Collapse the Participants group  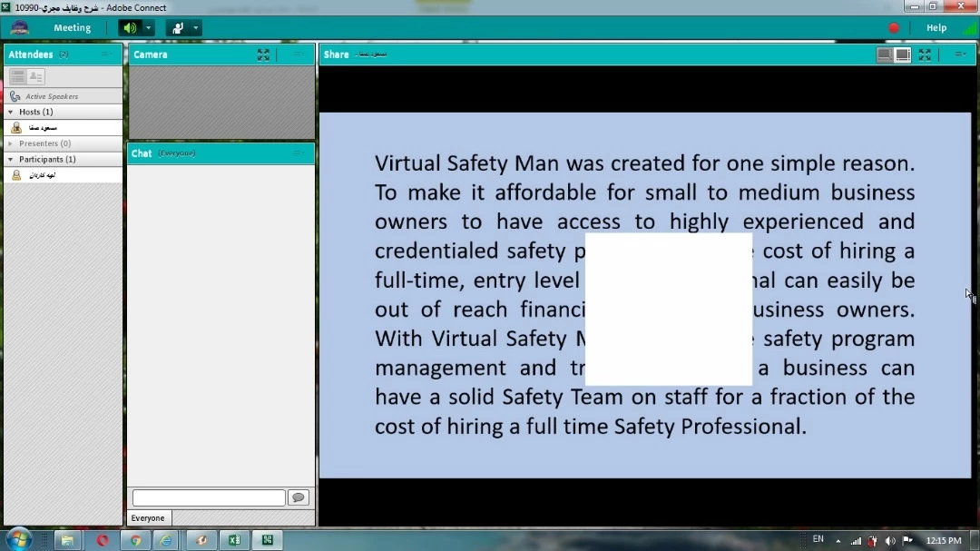tap(10, 160)
